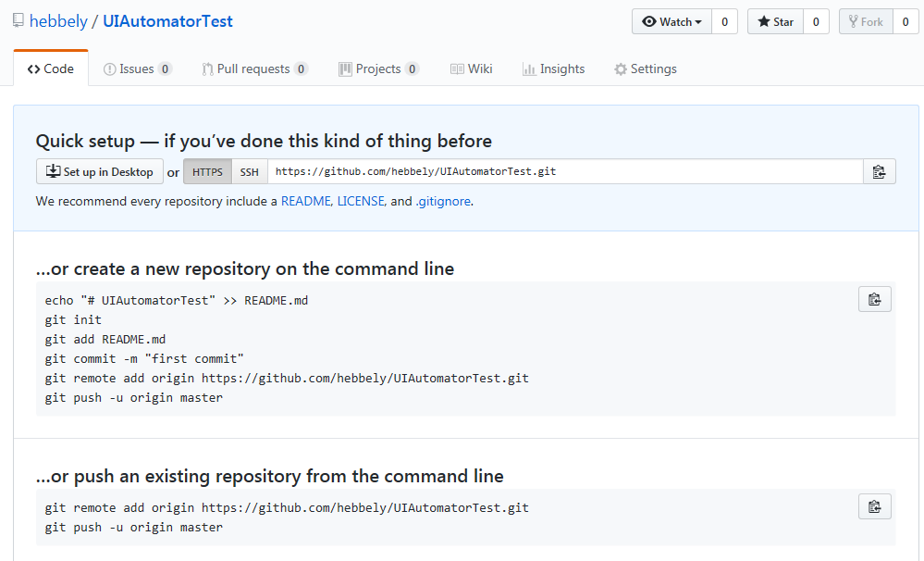The width and height of the screenshot is (924, 561).
Task: Copy the create new repository commands
Action: (x=874, y=299)
